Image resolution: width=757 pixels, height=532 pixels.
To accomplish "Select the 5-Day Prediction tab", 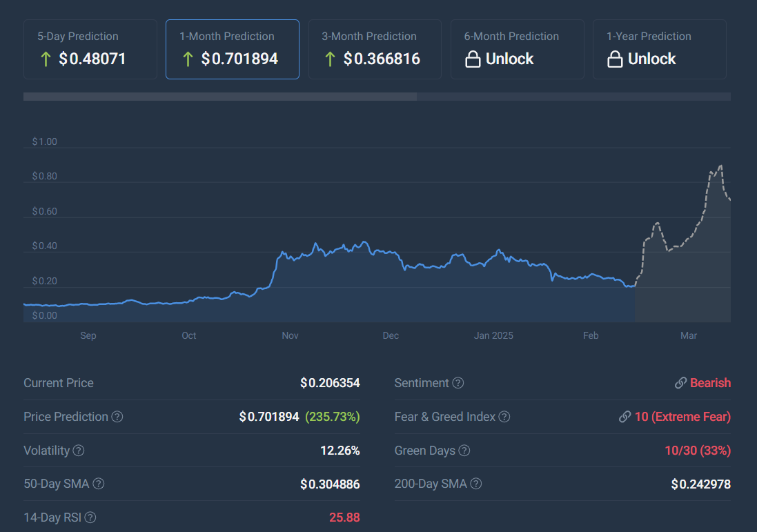I will pyautogui.click(x=90, y=49).
